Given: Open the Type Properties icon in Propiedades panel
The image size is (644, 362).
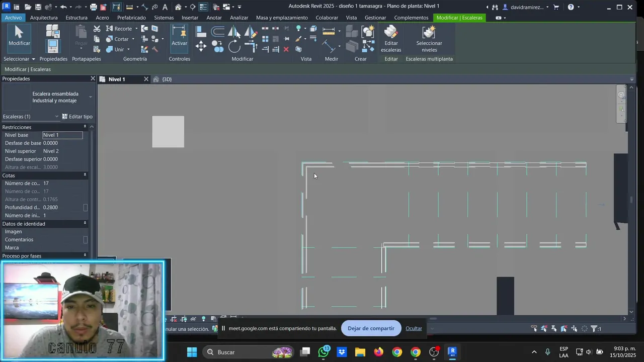Looking at the screenshot, I should point(53,32).
